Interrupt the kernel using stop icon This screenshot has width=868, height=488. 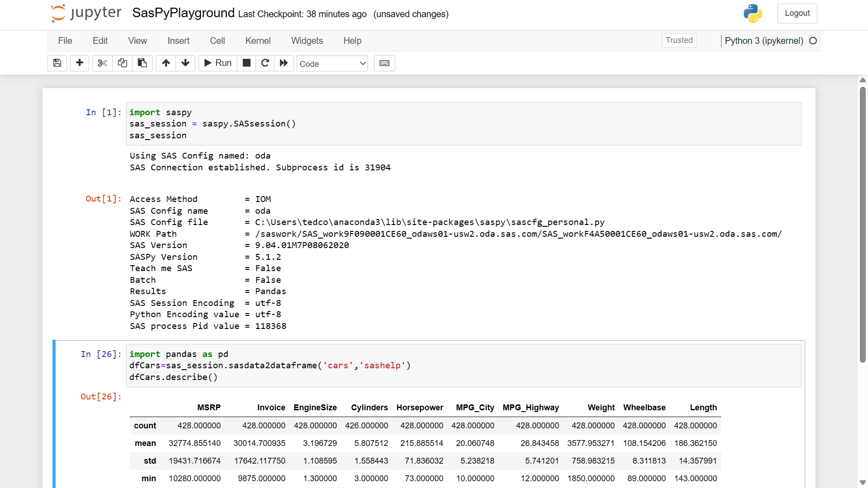[246, 63]
